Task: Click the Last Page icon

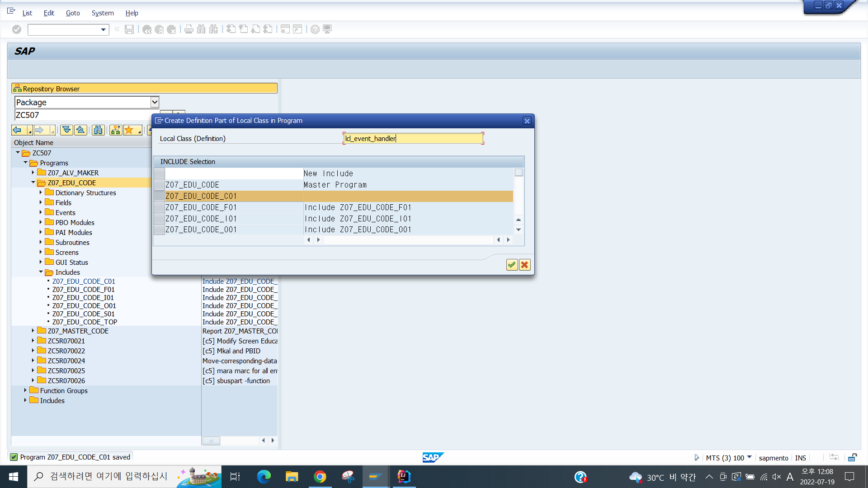Action: (268, 29)
